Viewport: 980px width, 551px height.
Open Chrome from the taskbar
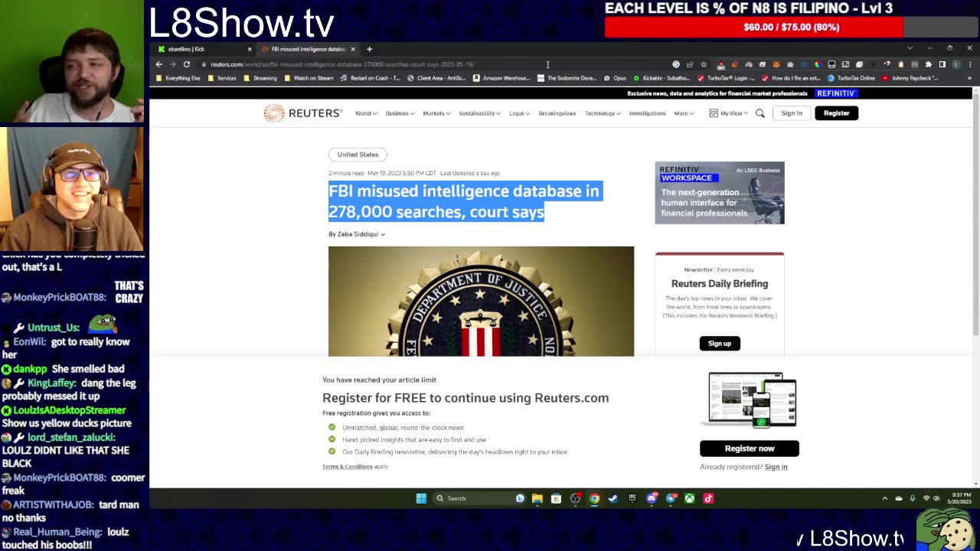click(594, 498)
